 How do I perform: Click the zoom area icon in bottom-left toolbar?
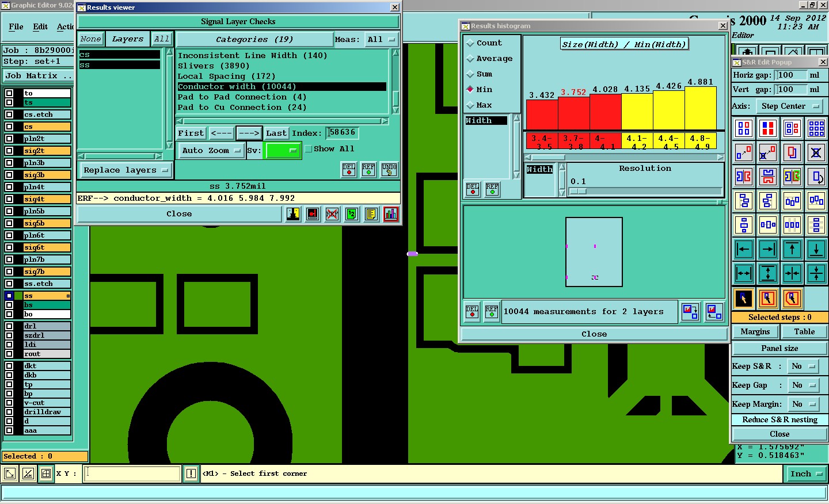click(10, 474)
